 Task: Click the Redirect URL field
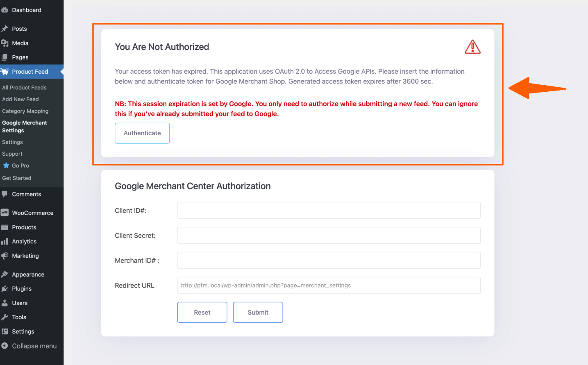(329, 286)
